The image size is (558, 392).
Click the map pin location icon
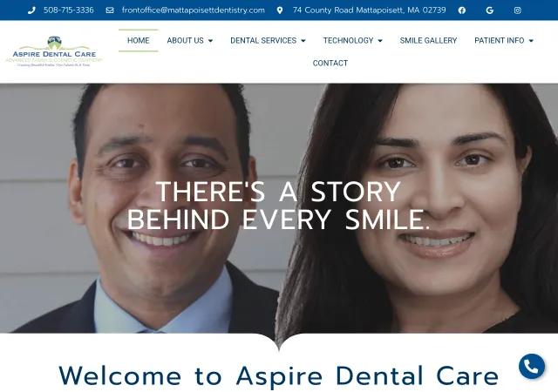coord(280,10)
